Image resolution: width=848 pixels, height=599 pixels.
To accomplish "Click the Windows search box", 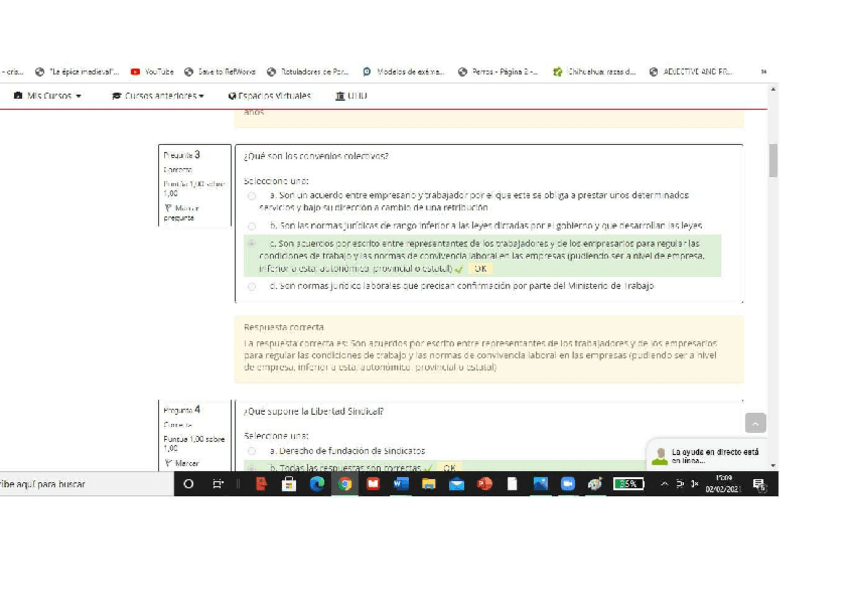I will [87, 484].
